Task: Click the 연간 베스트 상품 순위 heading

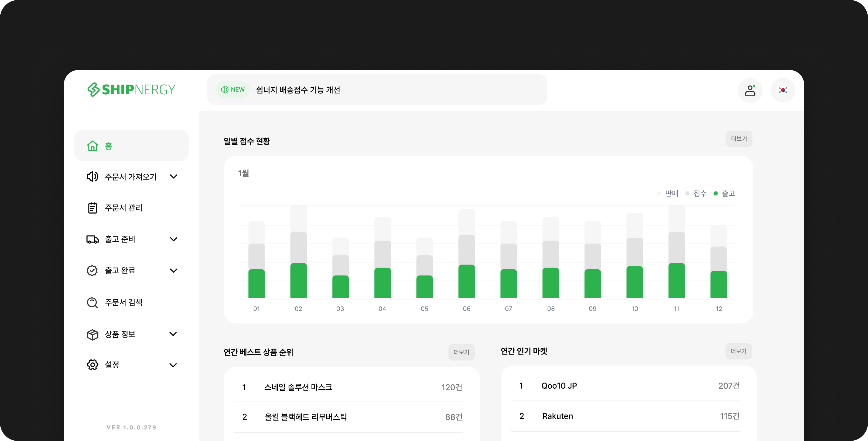Action: point(259,352)
